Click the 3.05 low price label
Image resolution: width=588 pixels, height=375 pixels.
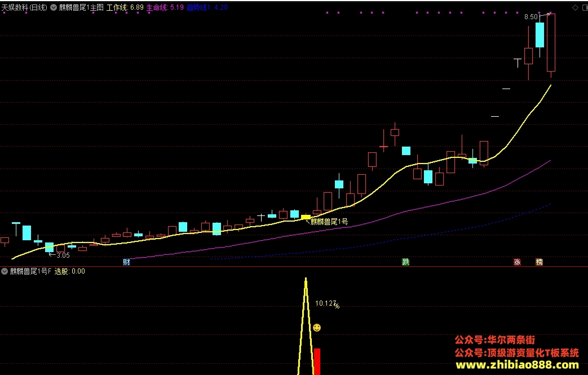coord(63,255)
